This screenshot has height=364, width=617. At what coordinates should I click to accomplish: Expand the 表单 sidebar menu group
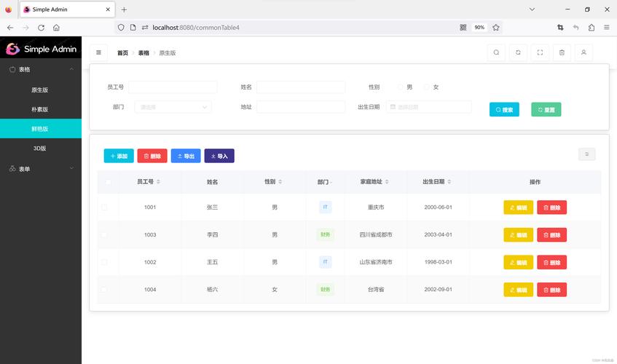coord(41,169)
